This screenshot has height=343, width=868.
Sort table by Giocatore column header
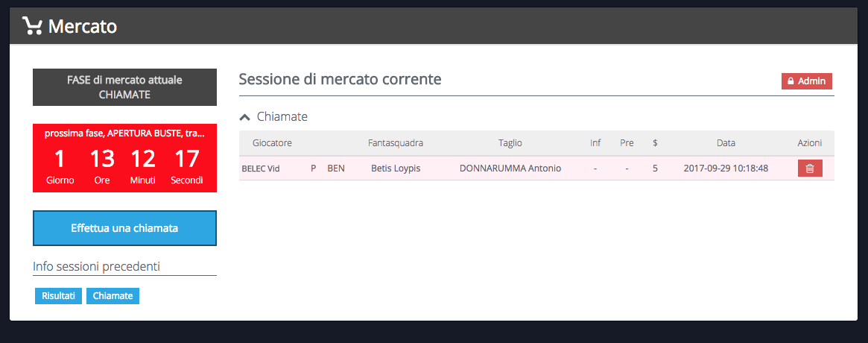(x=272, y=142)
